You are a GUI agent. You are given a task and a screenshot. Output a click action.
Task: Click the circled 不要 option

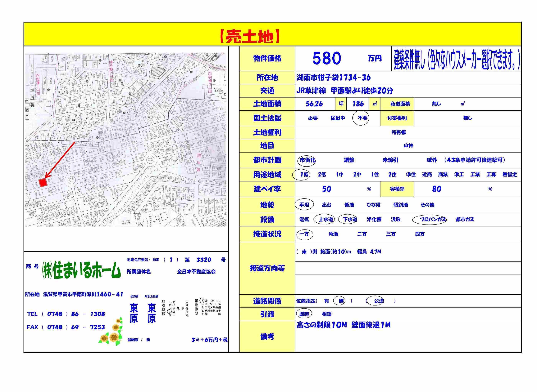point(361,118)
